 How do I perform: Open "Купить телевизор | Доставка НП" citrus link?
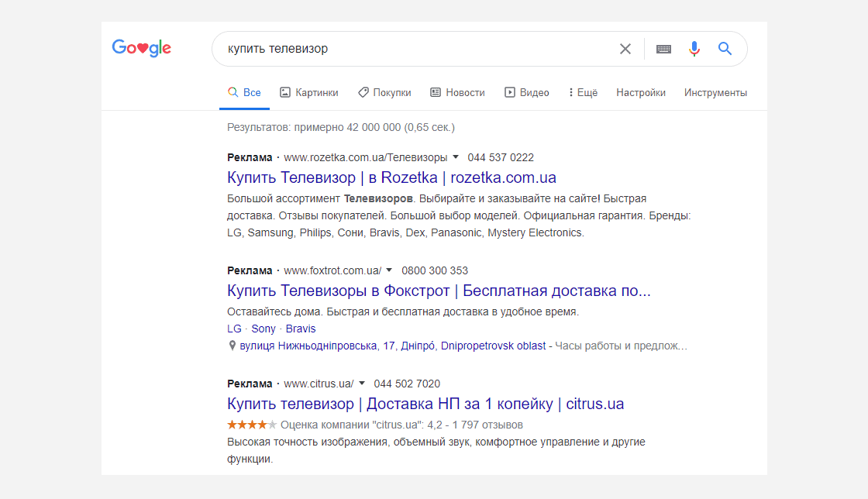pyautogui.click(x=425, y=404)
